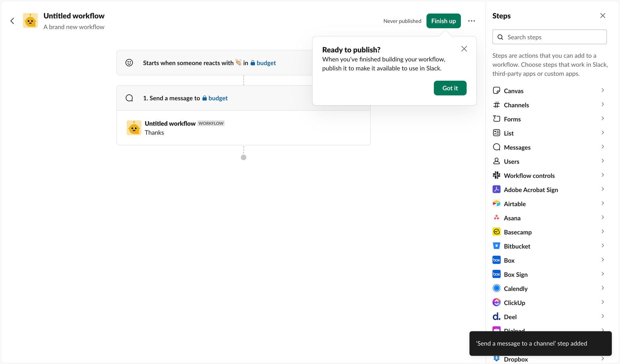Close the Steps panel
Screen dimensions: 620x364
(603, 15)
